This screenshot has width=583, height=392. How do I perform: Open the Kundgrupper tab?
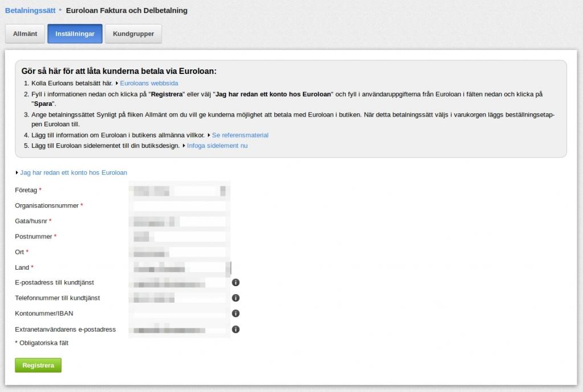click(133, 34)
